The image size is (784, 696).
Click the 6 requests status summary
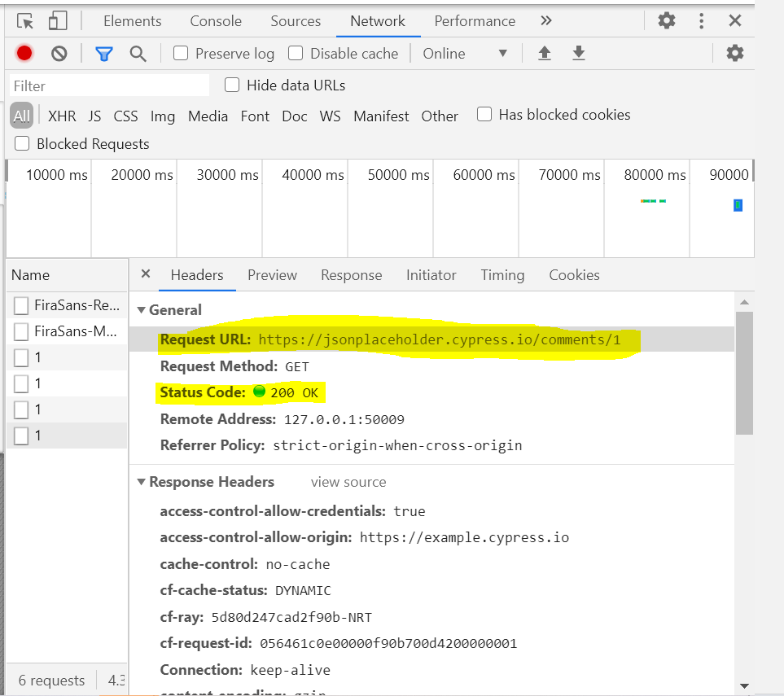point(51,680)
